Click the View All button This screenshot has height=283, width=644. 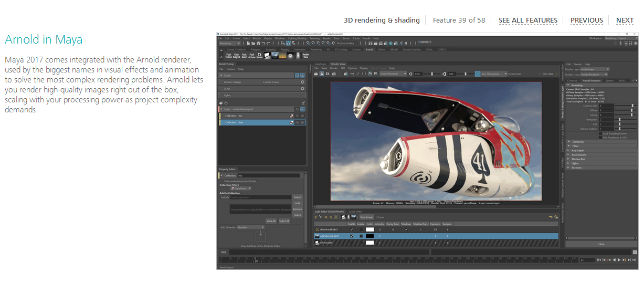271,221
